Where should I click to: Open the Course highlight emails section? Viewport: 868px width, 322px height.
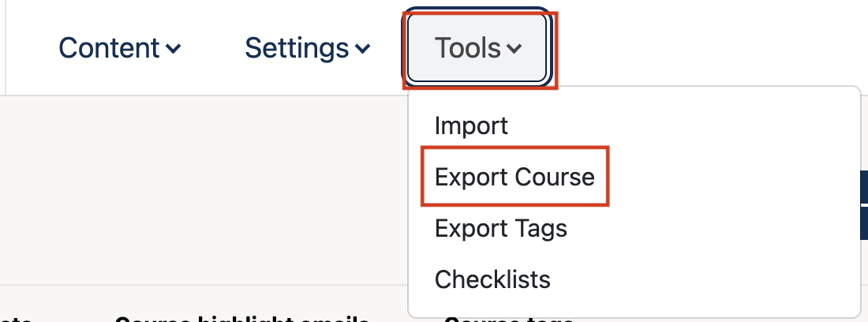tap(242, 318)
